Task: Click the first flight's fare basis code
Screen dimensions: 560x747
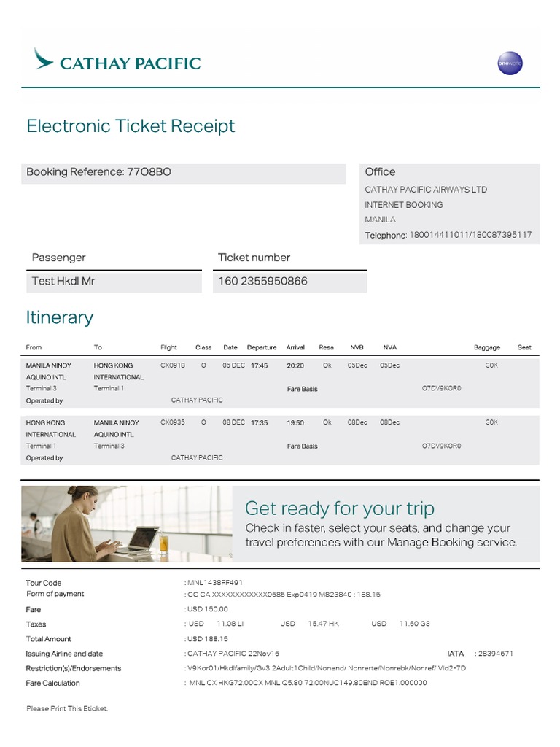Action: (441, 389)
